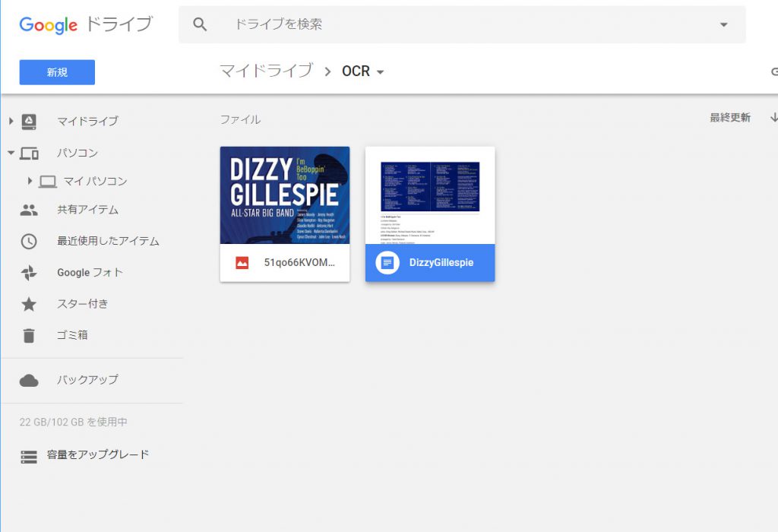
Task: Sort by 最終更新
Action: coord(730,118)
